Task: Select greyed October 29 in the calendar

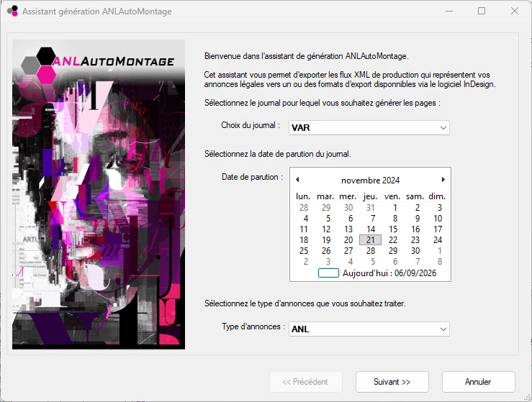Action: click(x=326, y=207)
